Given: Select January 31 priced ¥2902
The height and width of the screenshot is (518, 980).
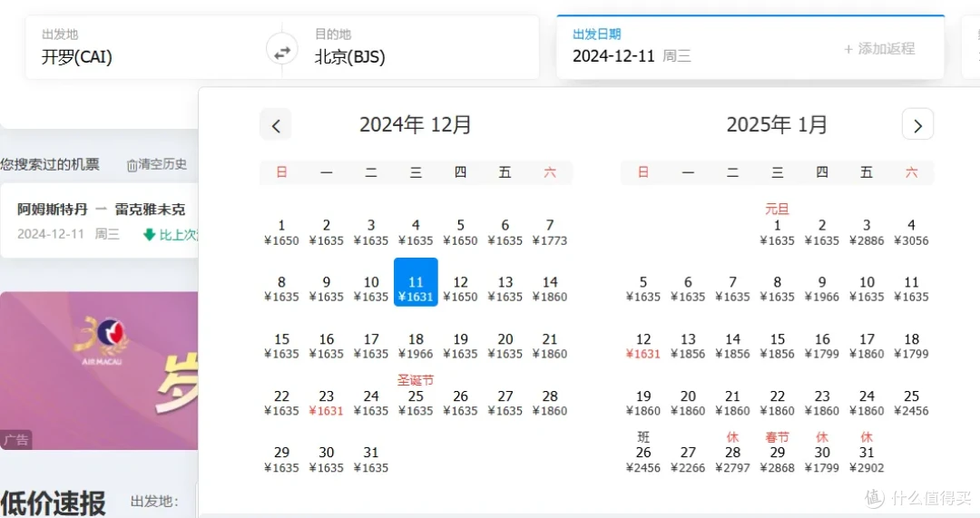Looking at the screenshot, I should click(x=867, y=454).
